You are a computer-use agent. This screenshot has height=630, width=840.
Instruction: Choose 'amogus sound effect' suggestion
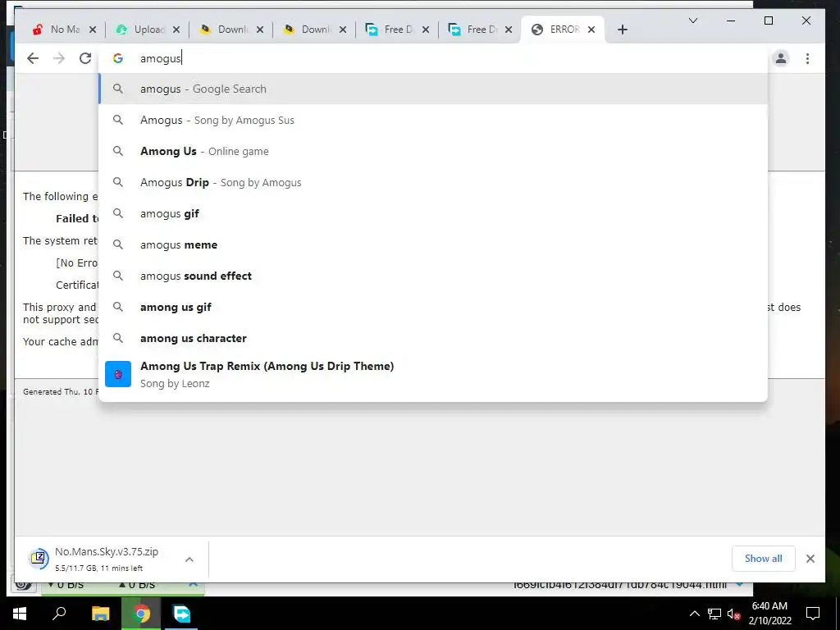click(x=433, y=276)
